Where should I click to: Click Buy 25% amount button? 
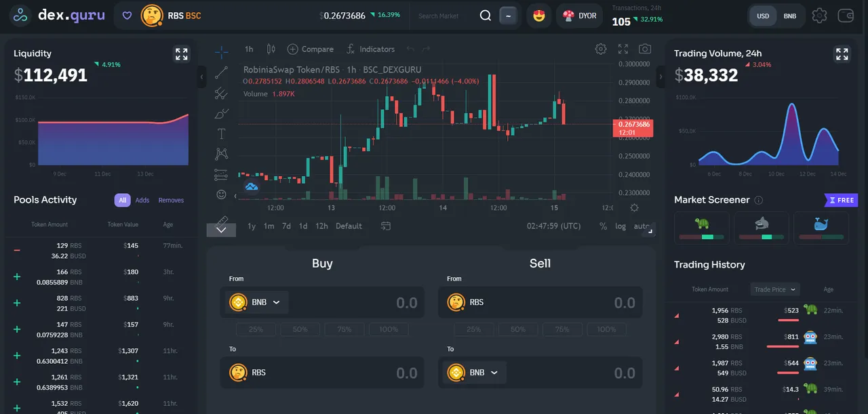[256, 329]
